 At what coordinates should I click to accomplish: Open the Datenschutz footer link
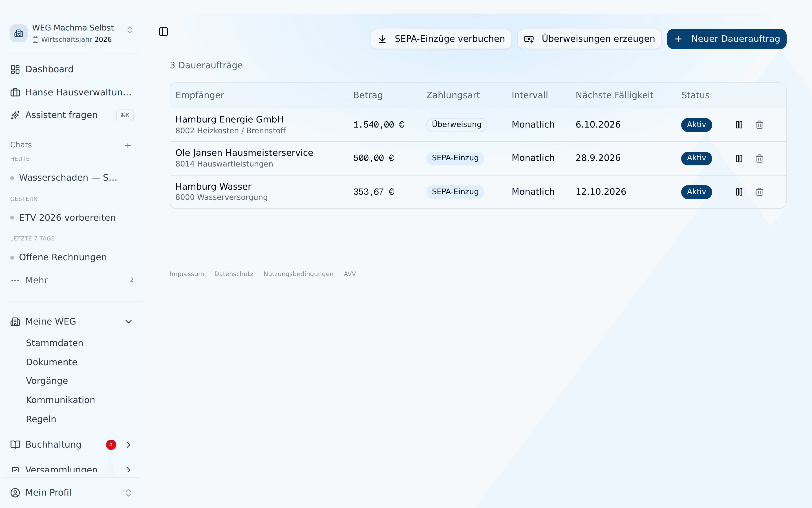click(234, 274)
